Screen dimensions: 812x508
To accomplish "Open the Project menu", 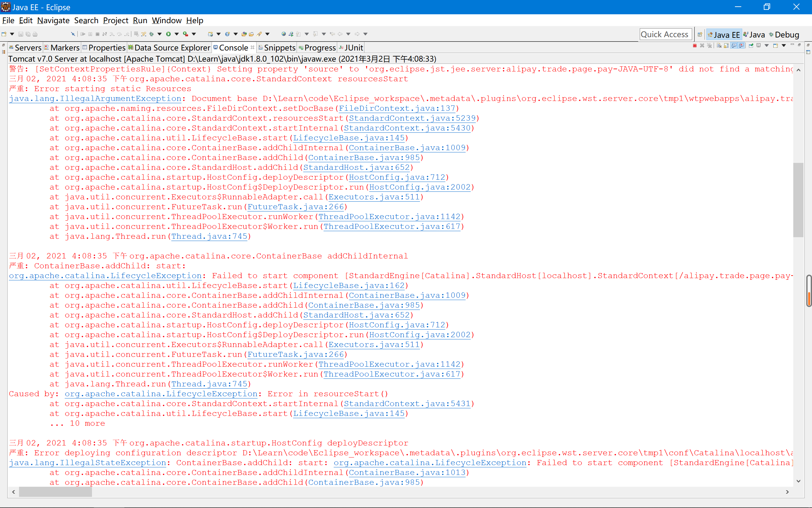I will (116, 21).
